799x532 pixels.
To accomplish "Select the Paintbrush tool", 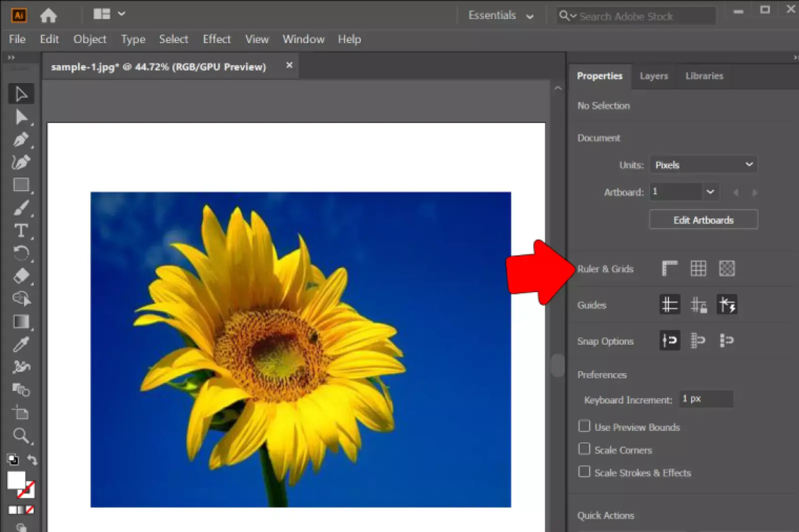I will click(x=21, y=208).
